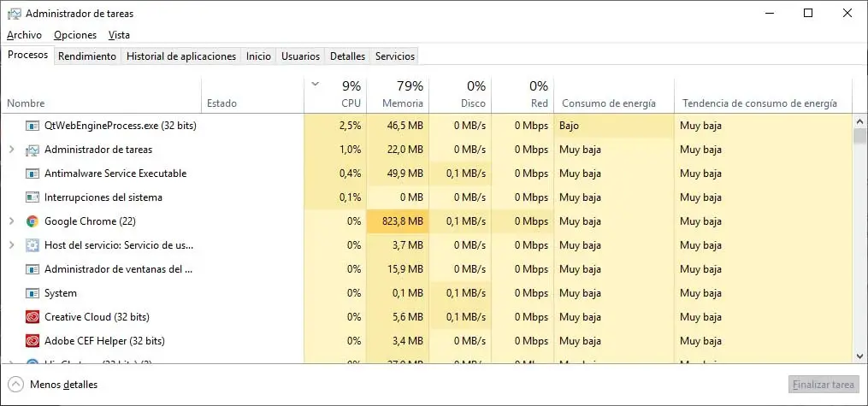Click the Google Chrome process icon
The image size is (868, 406).
[x=32, y=221]
